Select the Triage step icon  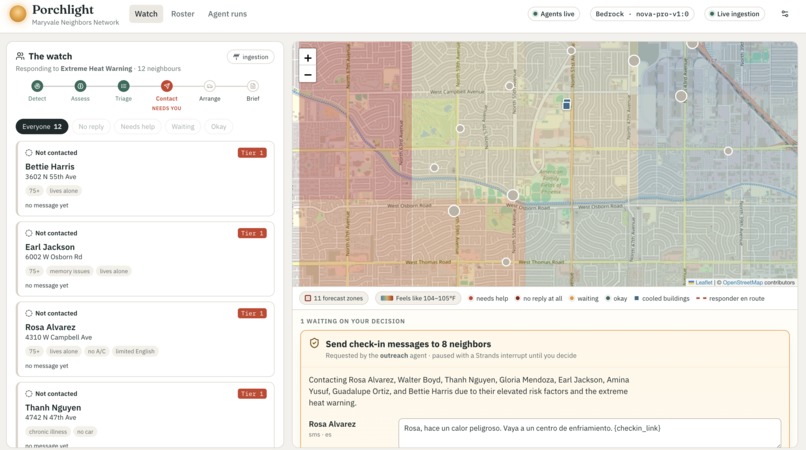(123, 86)
